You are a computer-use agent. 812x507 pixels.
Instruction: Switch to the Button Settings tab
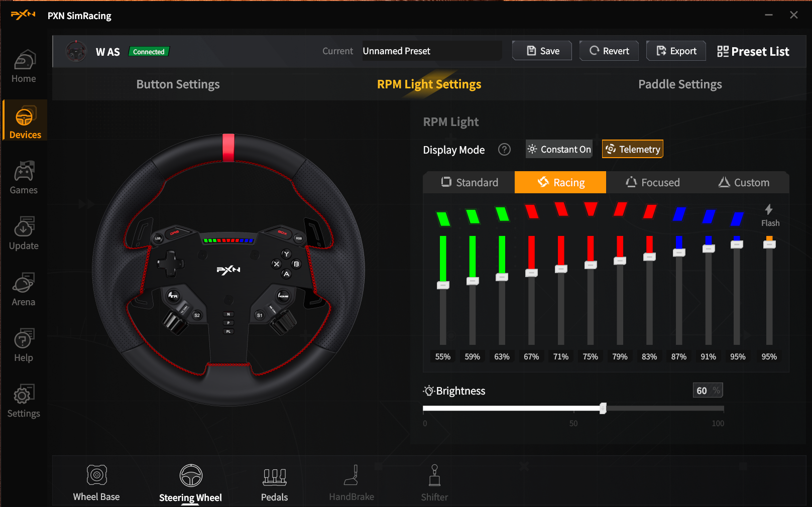(x=178, y=84)
